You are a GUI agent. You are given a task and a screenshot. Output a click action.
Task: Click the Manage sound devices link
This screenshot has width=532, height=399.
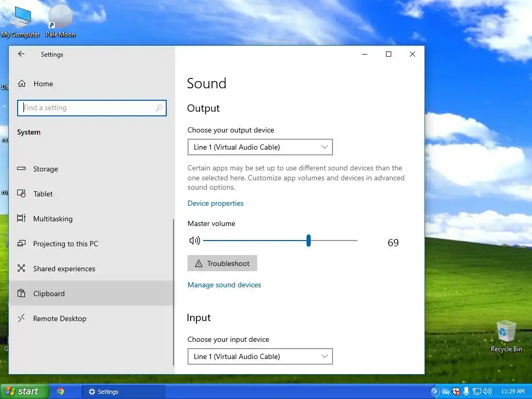pos(224,285)
